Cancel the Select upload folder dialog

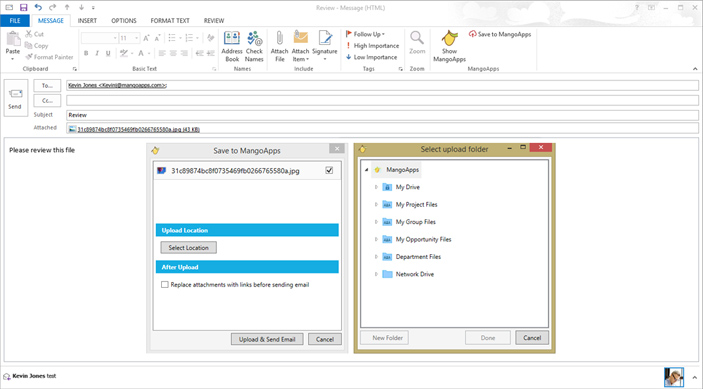532,338
